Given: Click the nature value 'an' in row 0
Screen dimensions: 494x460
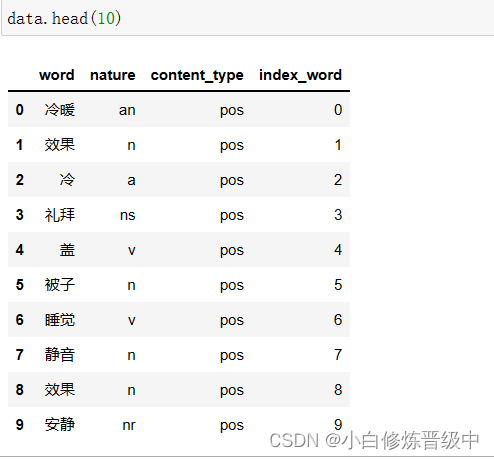Looking at the screenshot, I should [x=127, y=110].
